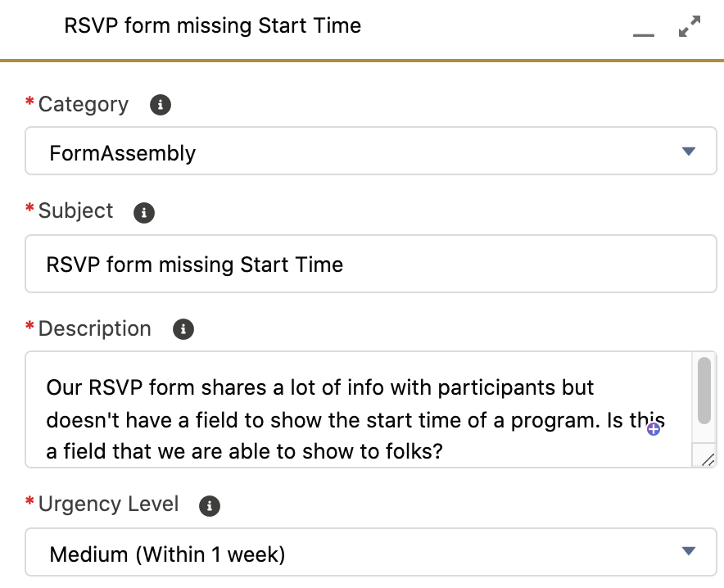
Task: Place the cursor in the Description text area
Action: [358, 409]
